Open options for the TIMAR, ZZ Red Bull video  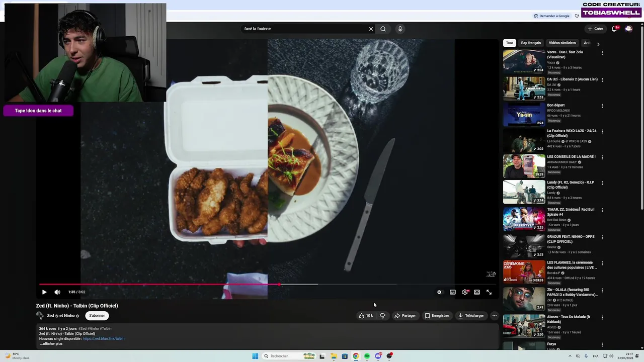[x=602, y=210]
